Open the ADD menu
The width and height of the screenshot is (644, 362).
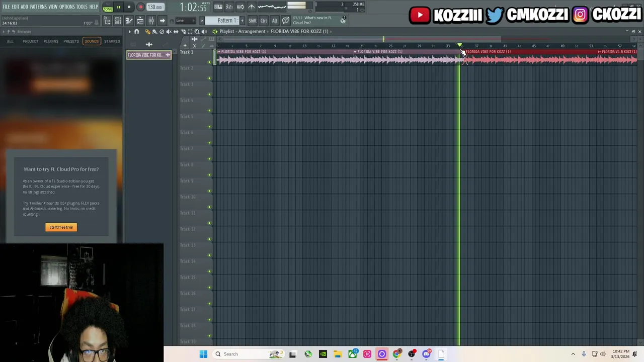click(x=24, y=7)
